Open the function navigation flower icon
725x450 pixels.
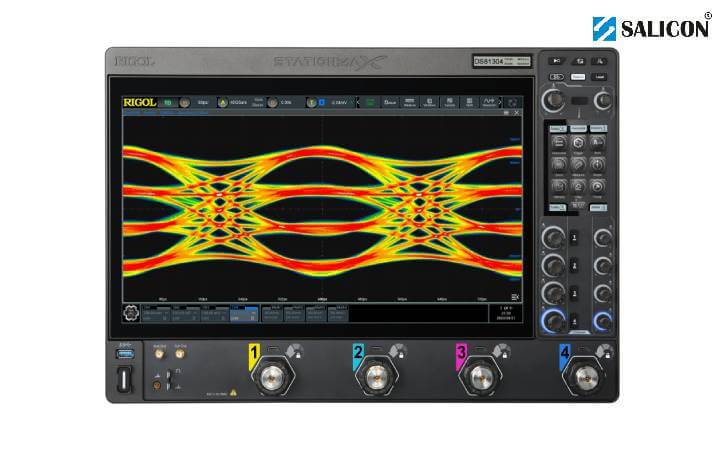tap(128, 313)
